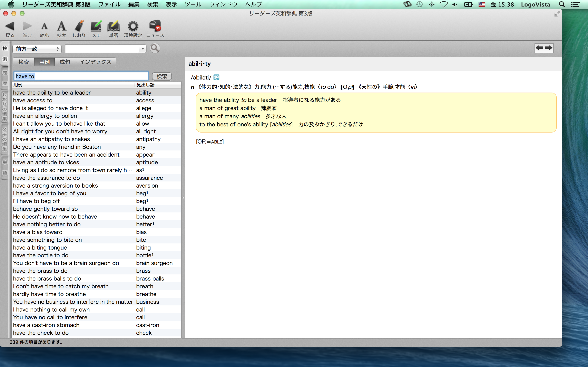Viewport: 588px width, 367px height.
Task: Go to previous entry with left arrow
Action: pyautogui.click(x=539, y=48)
